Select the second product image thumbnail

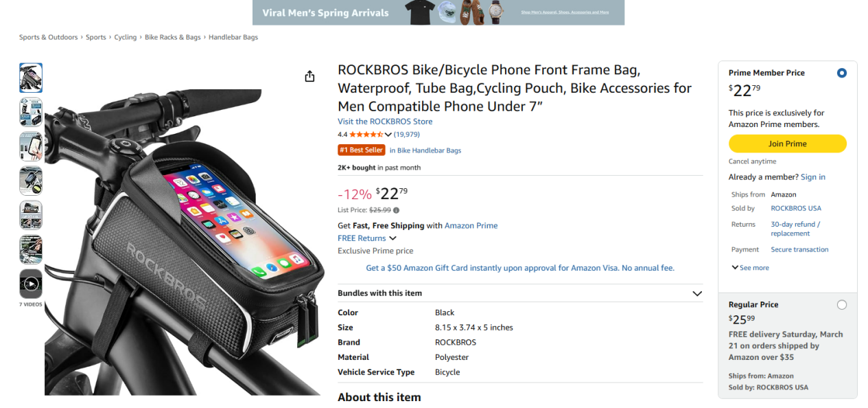coord(31,112)
